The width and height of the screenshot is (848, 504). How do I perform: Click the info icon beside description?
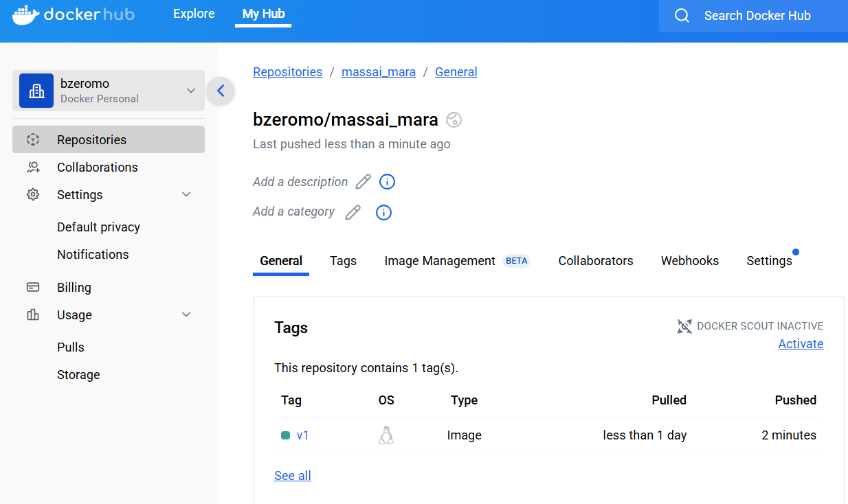[x=387, y=182]
